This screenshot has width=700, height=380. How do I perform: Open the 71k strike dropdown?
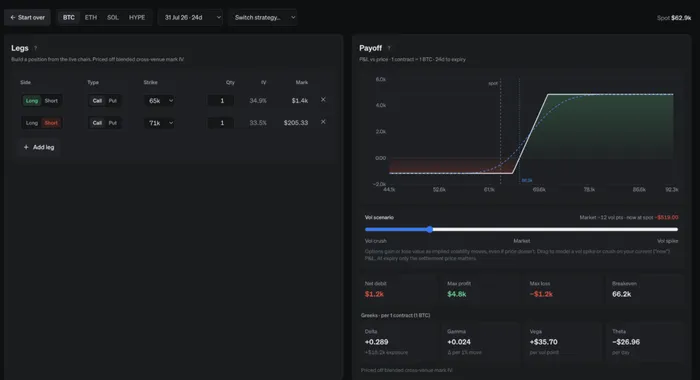tap(160, 123)
